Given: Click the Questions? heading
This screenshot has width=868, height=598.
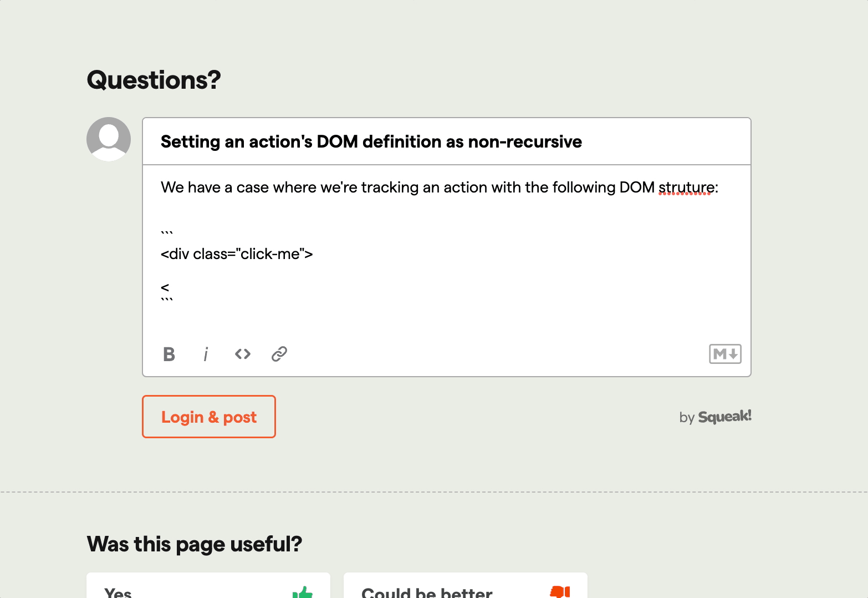Looking at the screenshot, I should [x=154, y=80].
